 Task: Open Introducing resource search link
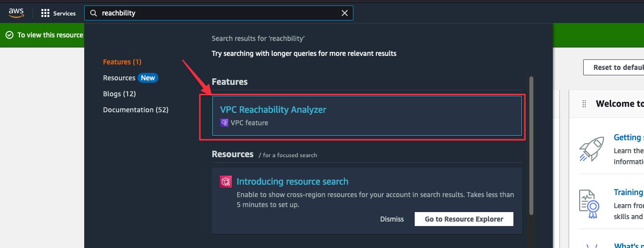pos(292,182)
